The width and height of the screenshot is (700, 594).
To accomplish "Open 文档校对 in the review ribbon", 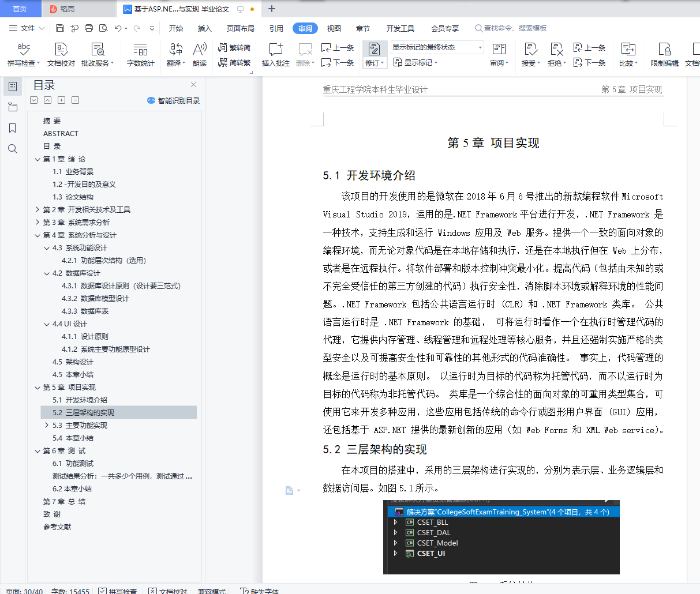I will point(61,55).
